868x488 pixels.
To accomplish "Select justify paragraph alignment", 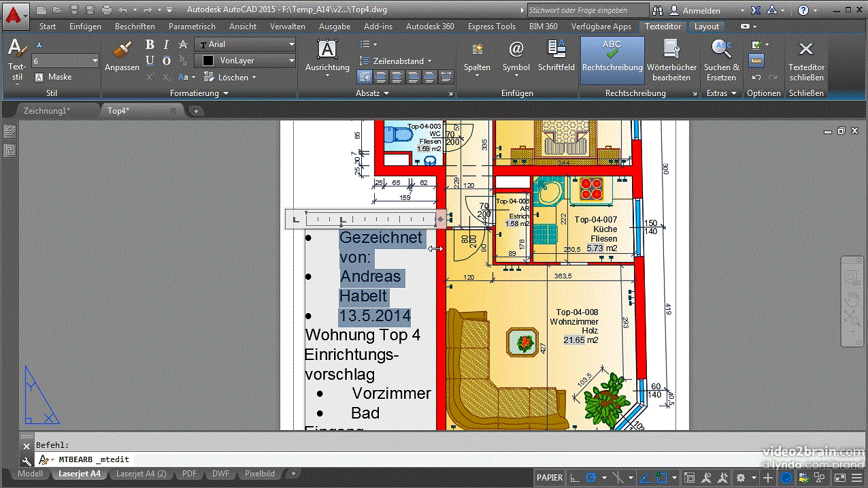I will pos(430,77).
